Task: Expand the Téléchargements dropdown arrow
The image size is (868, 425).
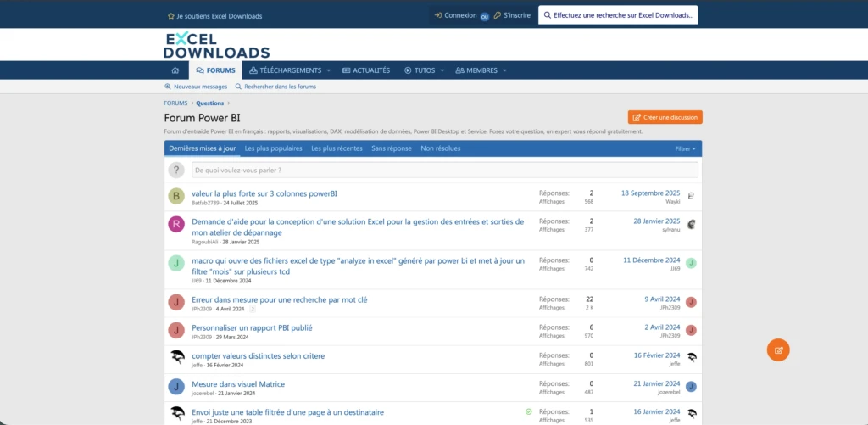Action: [328, 70]
